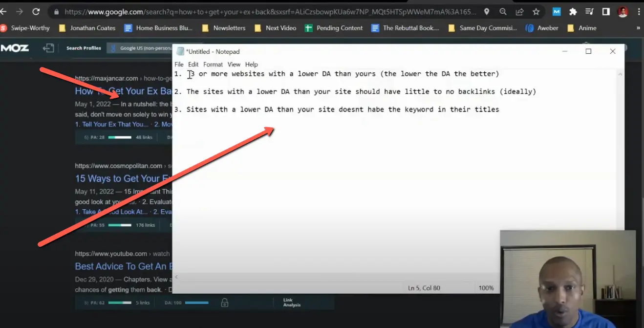The height and width of the screenshot is (328, 644).
Task: Click the location pin icon in address bar
Action: tap(487, 11)
